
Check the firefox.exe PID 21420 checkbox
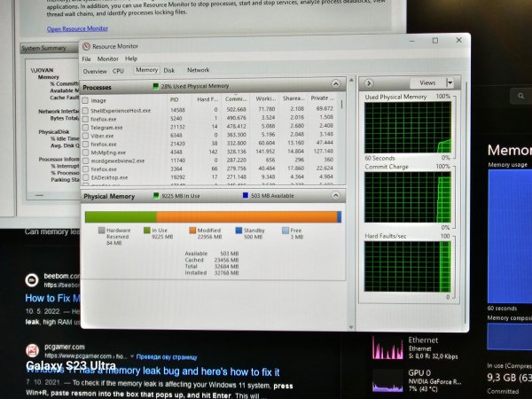[85, 145]
